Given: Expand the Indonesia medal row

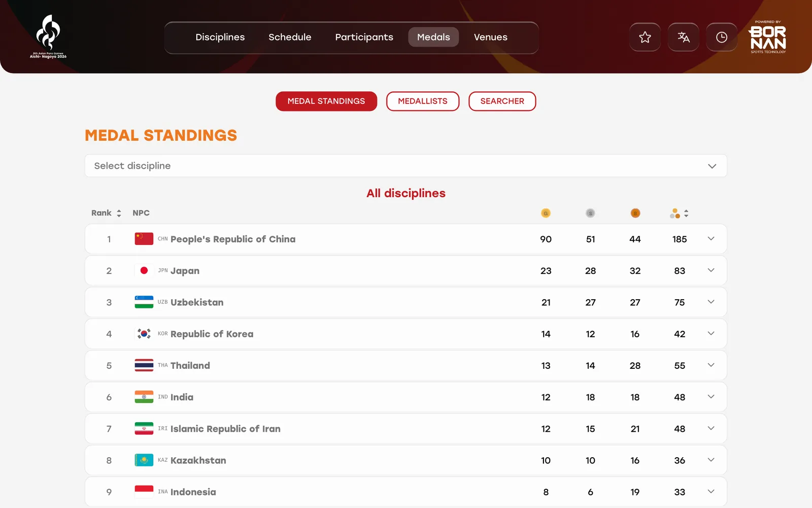Looking at the screenshot, I should click(711, 491).
